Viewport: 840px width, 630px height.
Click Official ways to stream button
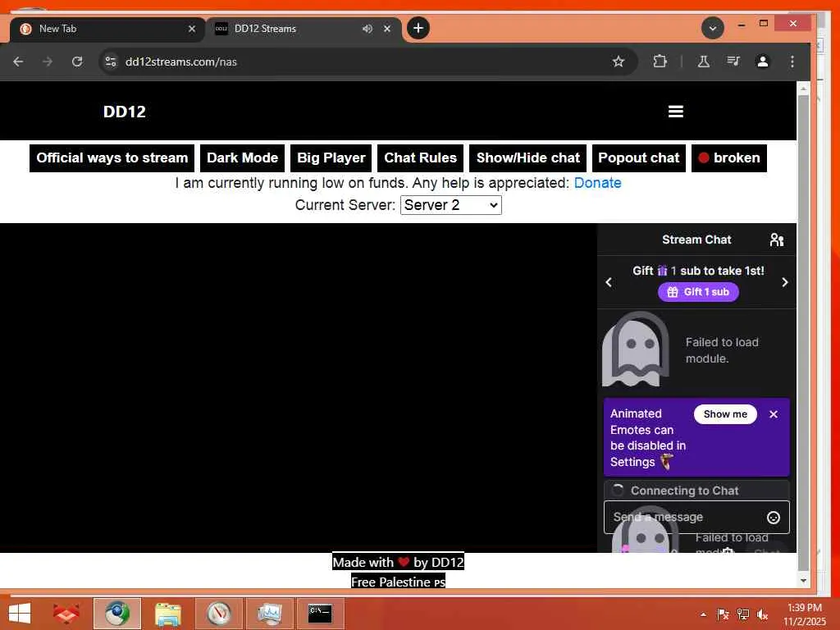[x=112, y=158]
